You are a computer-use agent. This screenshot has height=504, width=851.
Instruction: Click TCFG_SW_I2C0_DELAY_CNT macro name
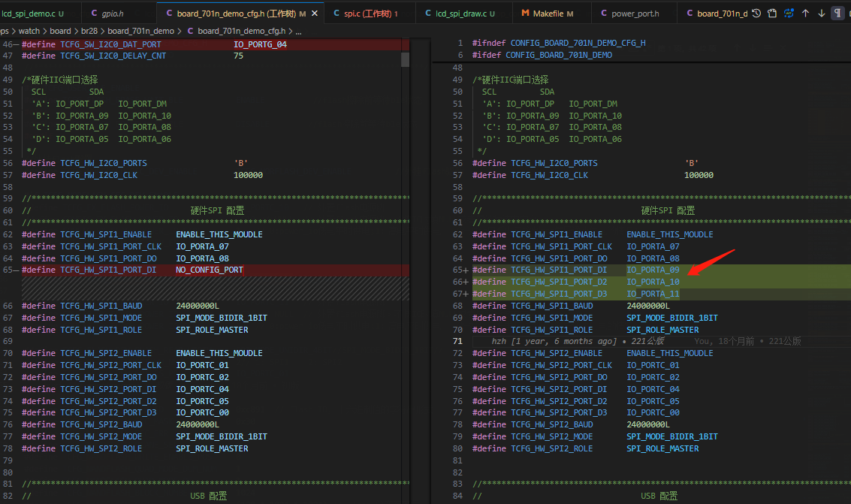(113, 56)
